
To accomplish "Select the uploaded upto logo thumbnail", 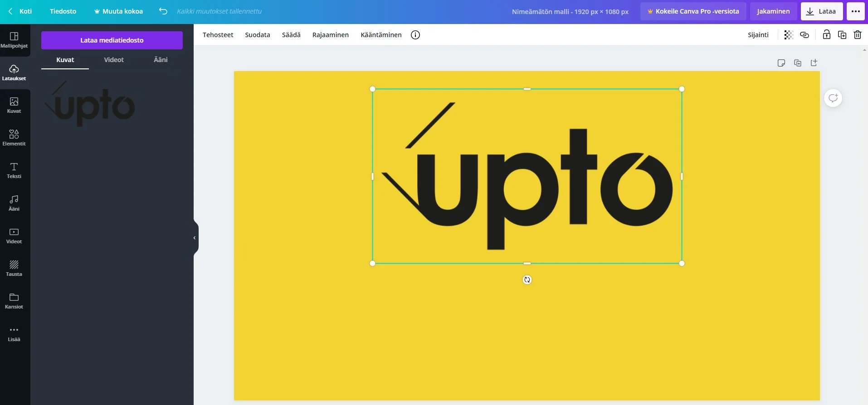I will tap(89, 103).
